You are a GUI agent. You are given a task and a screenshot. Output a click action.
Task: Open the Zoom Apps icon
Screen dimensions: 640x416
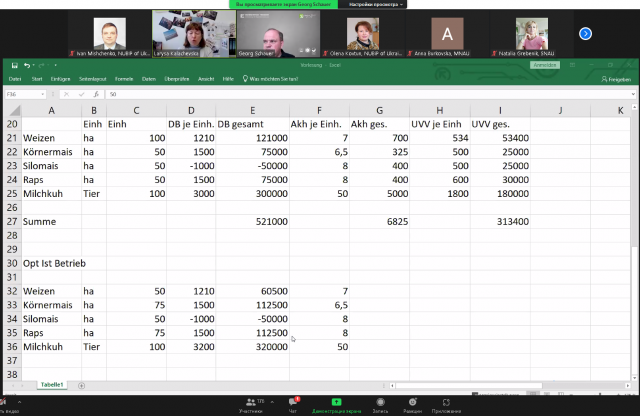click(447, 403)
